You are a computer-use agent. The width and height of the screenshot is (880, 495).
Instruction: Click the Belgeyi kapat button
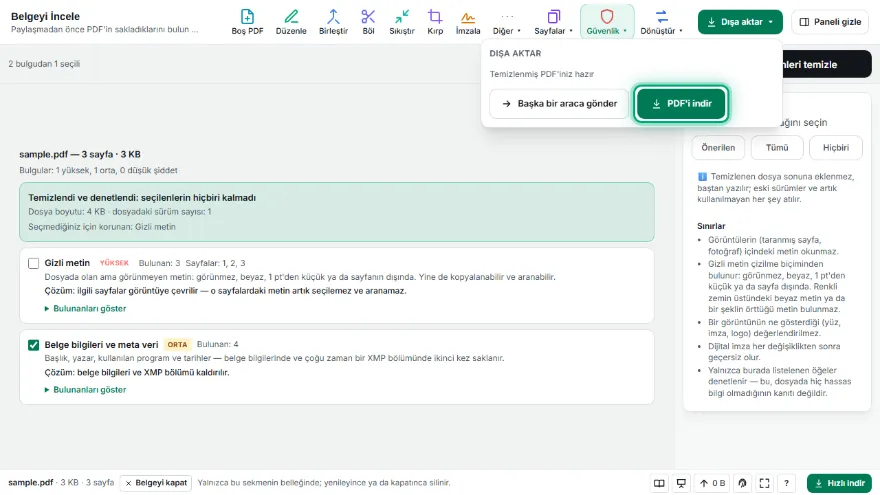point(155,483)
